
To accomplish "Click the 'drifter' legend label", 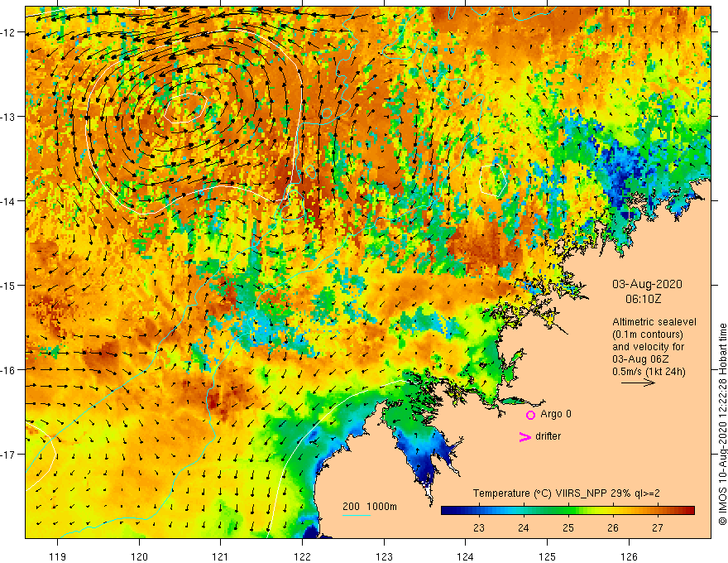I will (548, 436).
